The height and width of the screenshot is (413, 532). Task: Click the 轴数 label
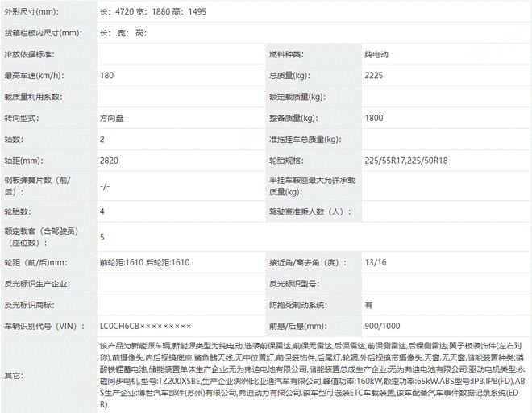(14, 140)
